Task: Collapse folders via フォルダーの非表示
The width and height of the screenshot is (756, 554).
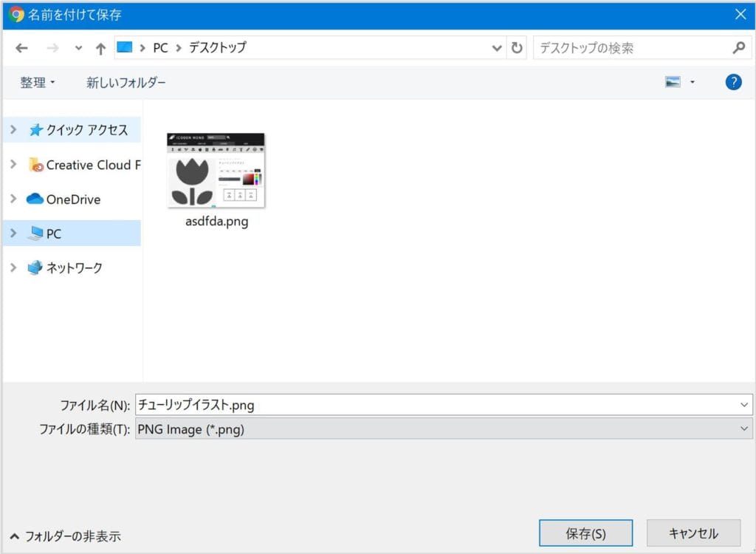Action: click(x=65, y=536)
